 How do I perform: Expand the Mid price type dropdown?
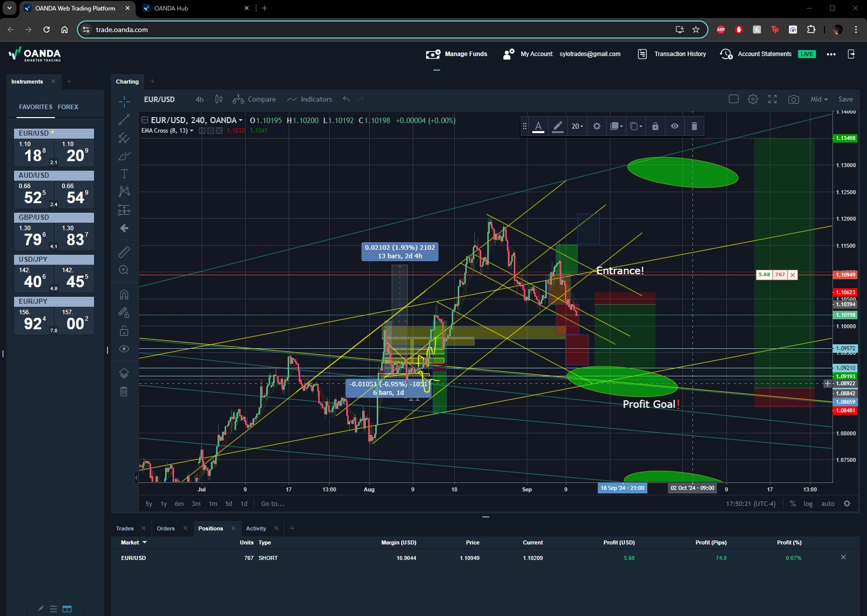[x=819, y=99]
